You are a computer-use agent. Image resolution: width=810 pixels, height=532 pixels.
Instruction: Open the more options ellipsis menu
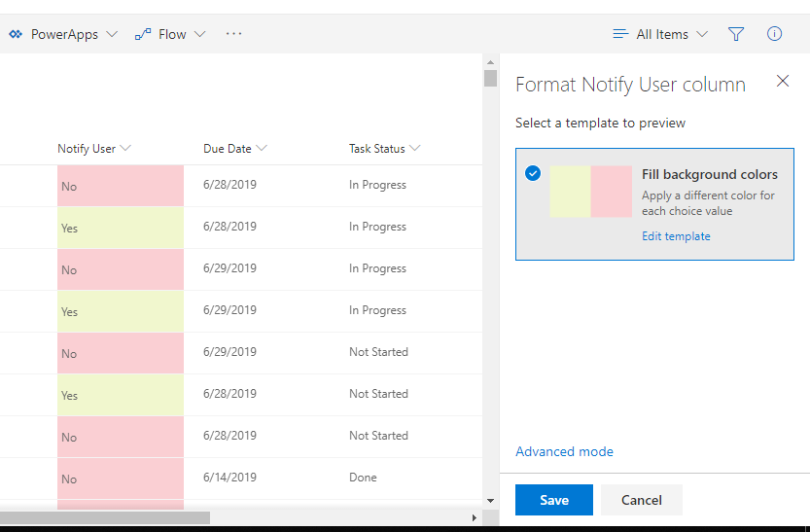click(x=233, y=34)
